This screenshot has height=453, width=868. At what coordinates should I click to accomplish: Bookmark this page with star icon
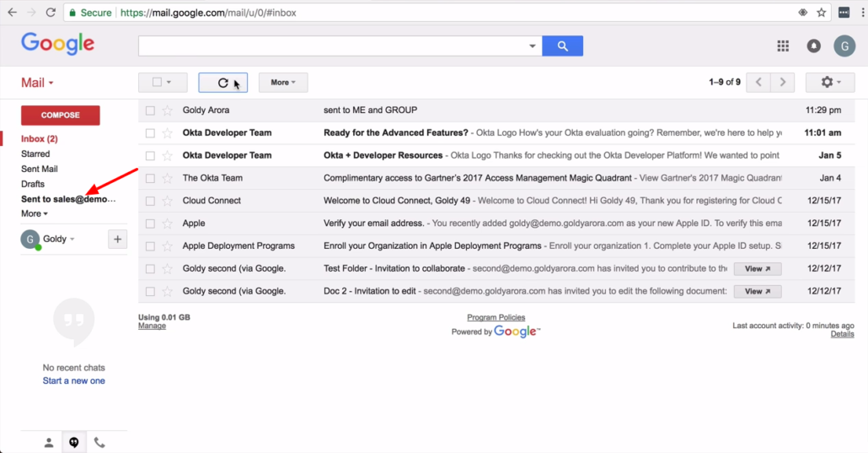pyautogui.click(x=822, y=12)
